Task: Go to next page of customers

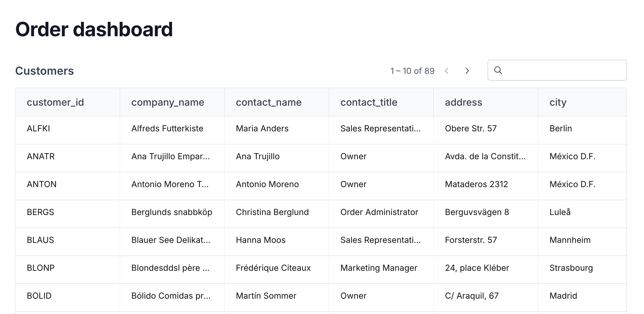Action: point(467,71)
